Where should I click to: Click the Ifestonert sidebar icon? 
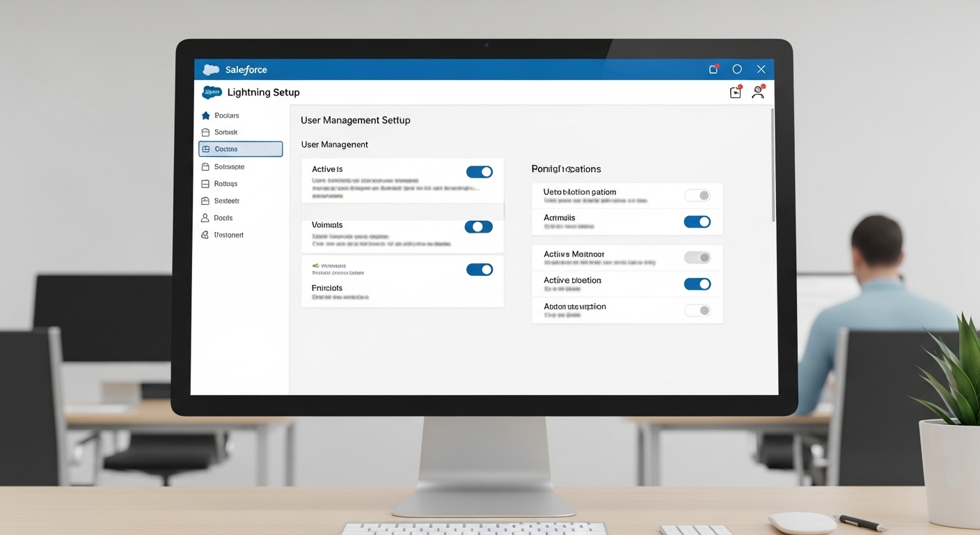[207, 235]
